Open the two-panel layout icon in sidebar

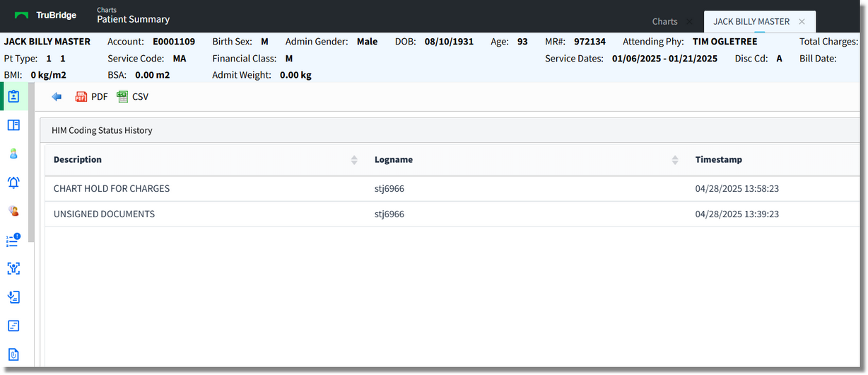[13, 125]
